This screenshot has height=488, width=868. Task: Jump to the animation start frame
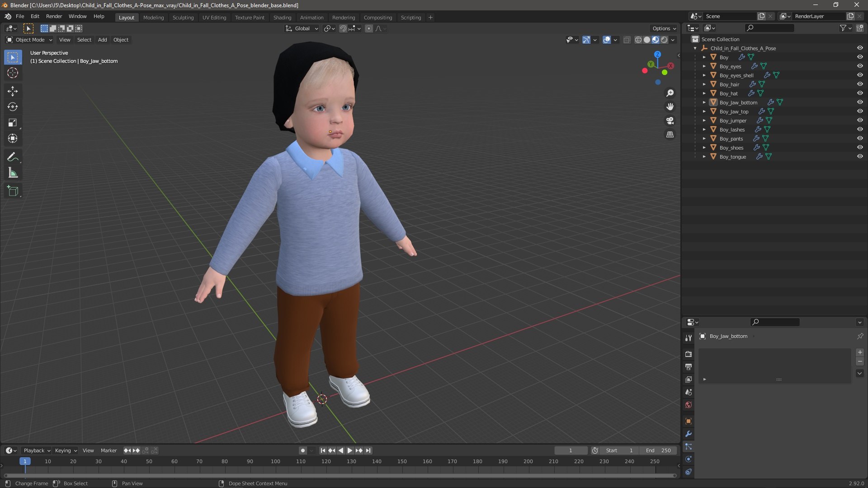pyautogui.click(x=323, y=450)
